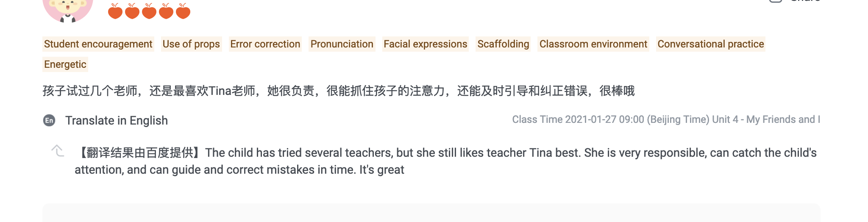868x222 pixels.
Task: Click the Facial expressions tag
Action: point(425,44)
